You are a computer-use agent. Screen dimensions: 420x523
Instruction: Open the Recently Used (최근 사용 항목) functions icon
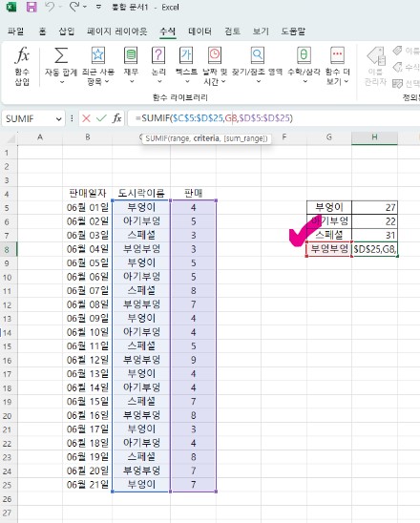click(x=98, y=55)
